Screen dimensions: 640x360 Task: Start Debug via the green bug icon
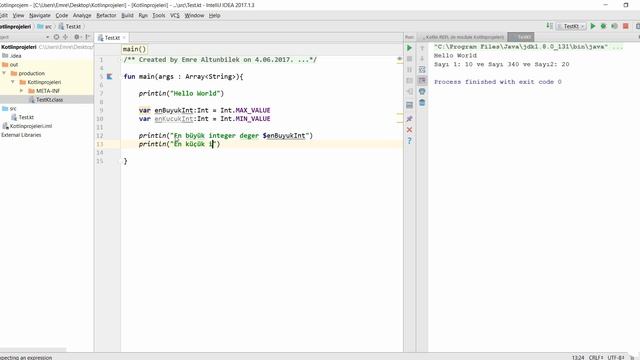point(603,26)
